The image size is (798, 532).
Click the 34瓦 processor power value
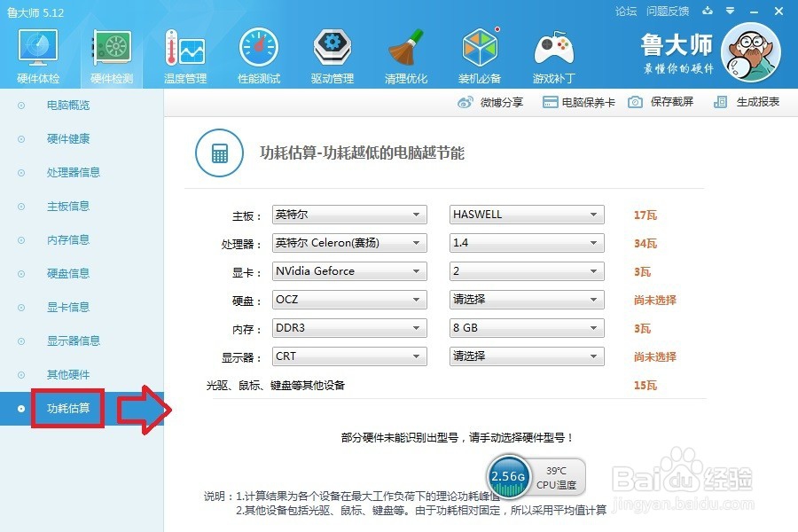[x=645, y=244]
